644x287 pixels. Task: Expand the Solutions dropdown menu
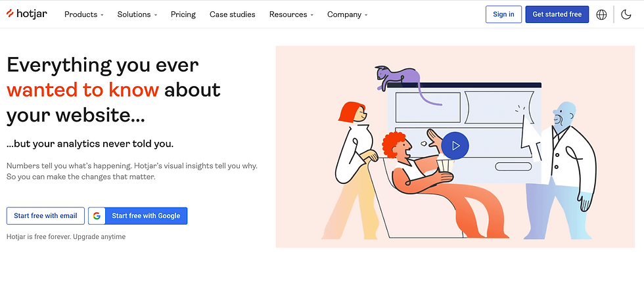click(x=137, y=14)
